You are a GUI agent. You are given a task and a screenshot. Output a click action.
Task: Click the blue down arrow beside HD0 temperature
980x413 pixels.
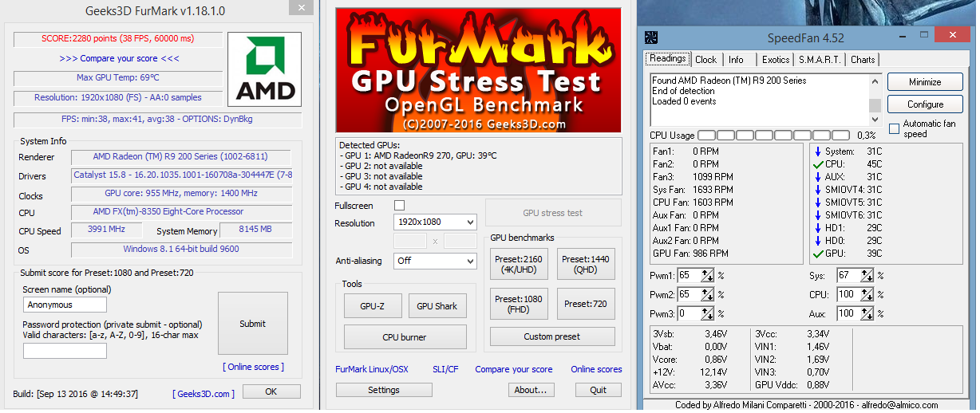click(818, 241)
